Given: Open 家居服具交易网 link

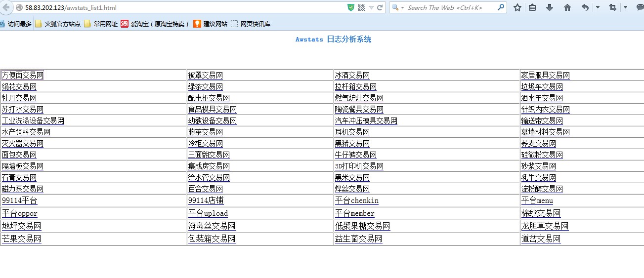Looking at the screenshot, I should point(546,75).
